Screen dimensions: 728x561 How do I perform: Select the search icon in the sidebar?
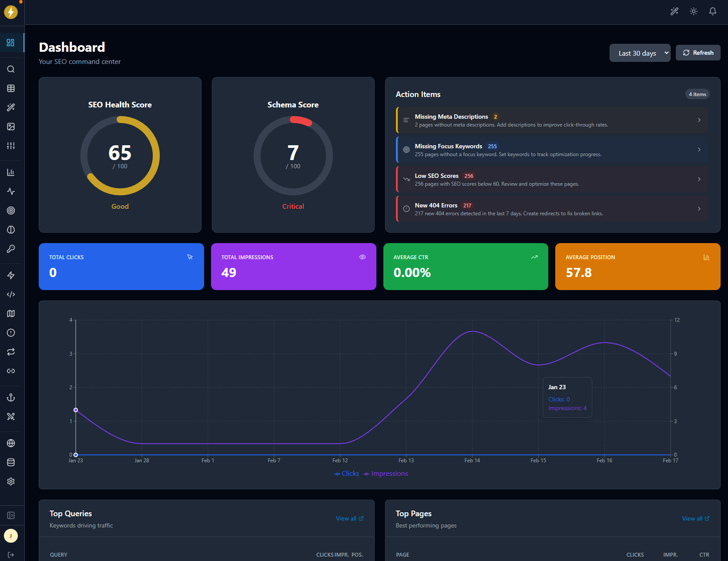coord(11,69)
